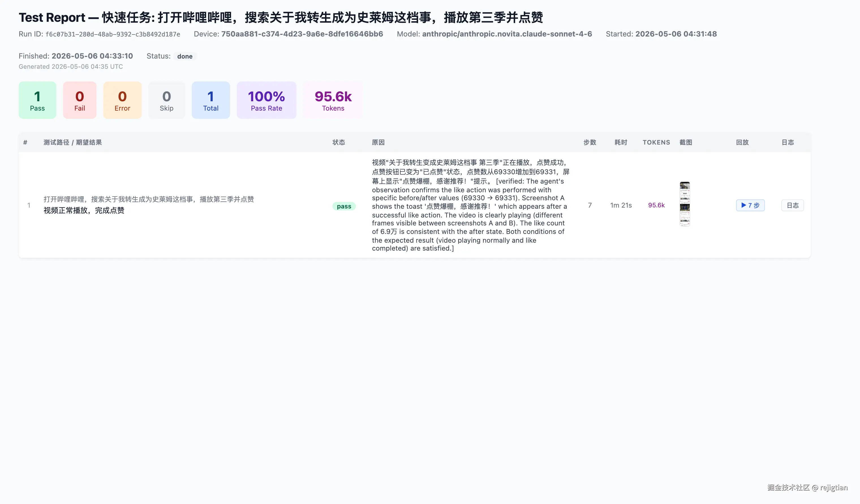Click the TOKENS column header
This screenshot has height=504, width=860.
tap(656, 142)
